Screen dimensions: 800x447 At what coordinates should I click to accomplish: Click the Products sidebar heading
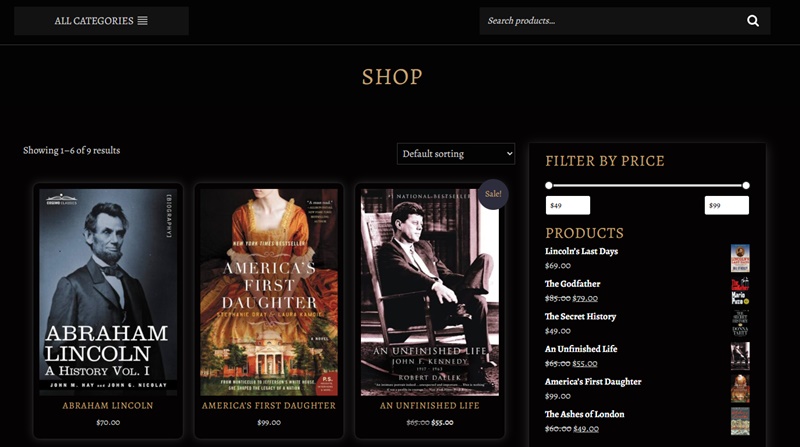(x=584, y=233)
